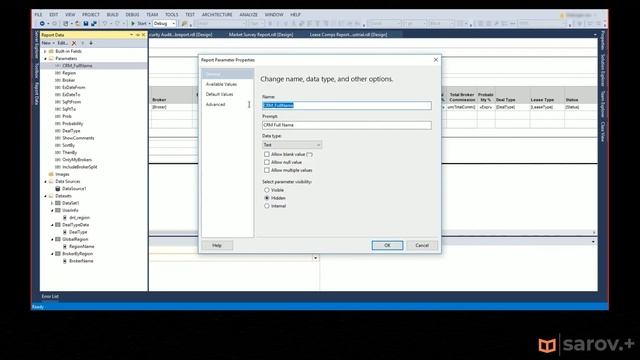Select the Visible visibility radio button
Screen dimensions: 640x360
point(267,190)
